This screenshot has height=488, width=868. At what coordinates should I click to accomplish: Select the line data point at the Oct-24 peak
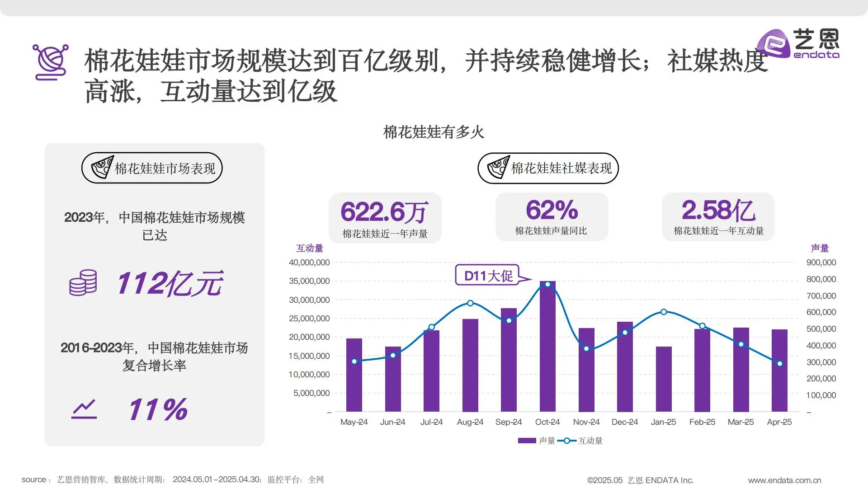point(547,284)
